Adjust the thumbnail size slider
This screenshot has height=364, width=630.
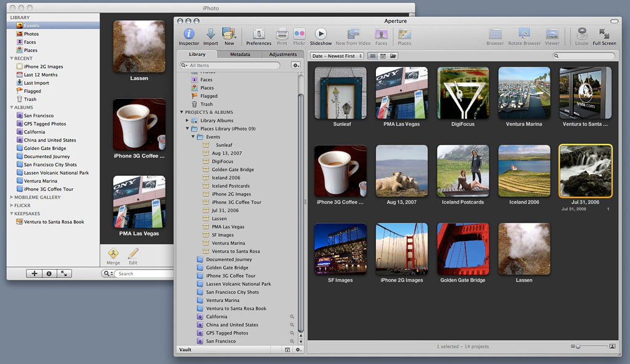[578, 347]
